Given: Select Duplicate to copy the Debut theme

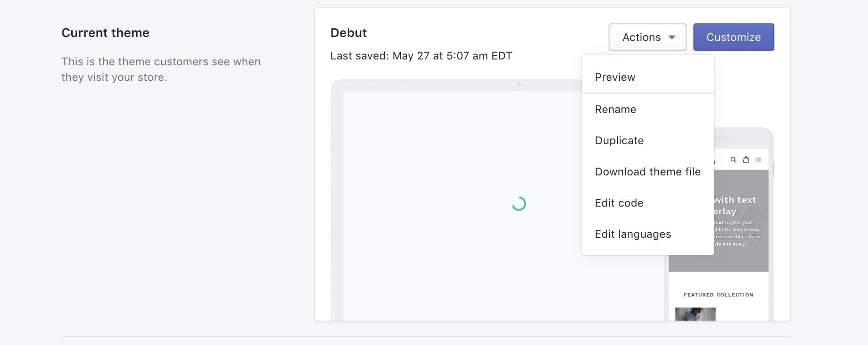Looking at the screenshot, I should (619, 140).
